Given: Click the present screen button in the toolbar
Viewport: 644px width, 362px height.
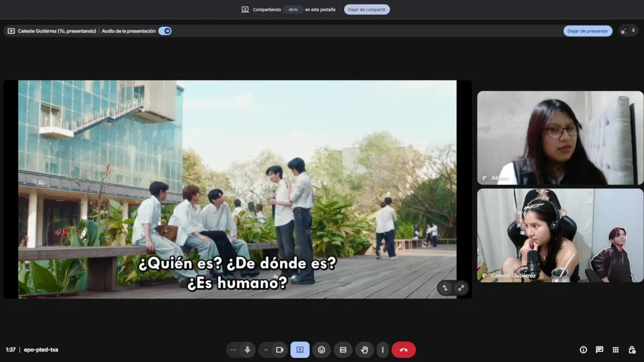Looking at the screenshot, I should (x=300, y=350).
